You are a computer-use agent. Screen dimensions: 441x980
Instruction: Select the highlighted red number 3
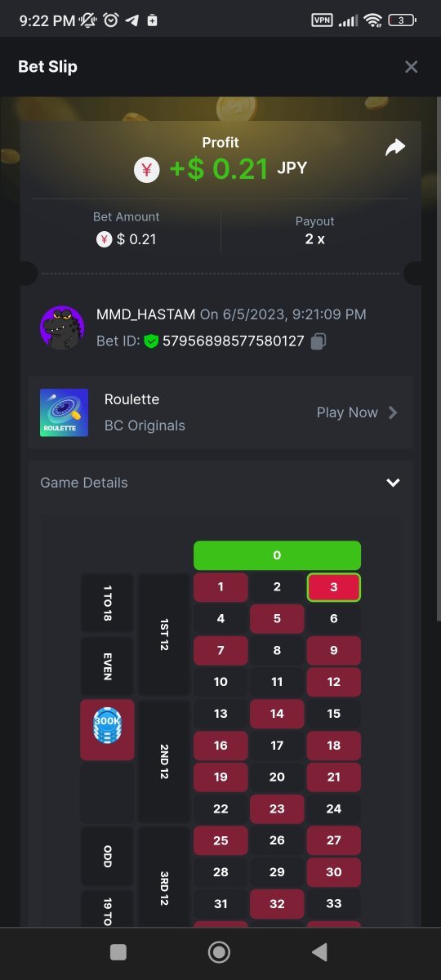pyautogui.click(x=333, y=587)
